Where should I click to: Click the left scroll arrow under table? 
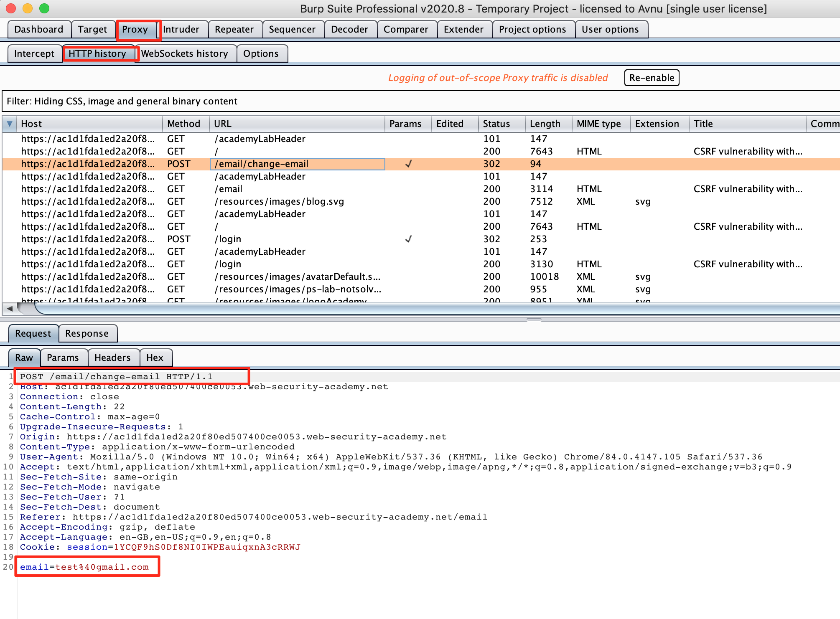(9, 309)
